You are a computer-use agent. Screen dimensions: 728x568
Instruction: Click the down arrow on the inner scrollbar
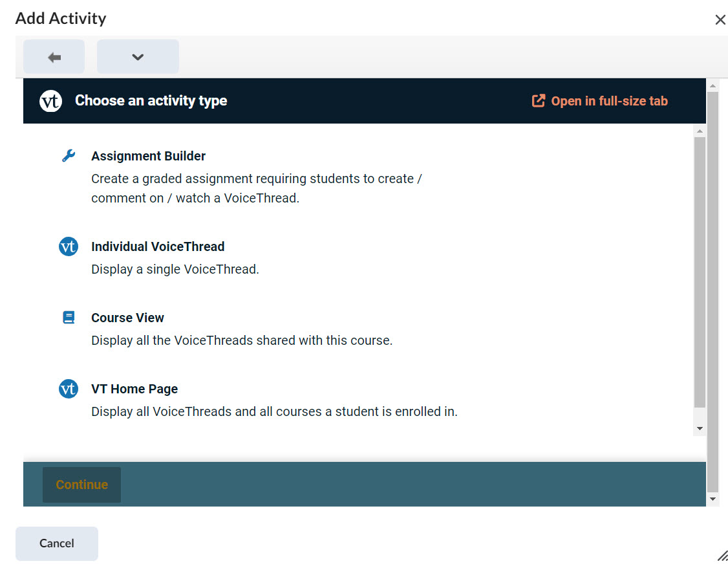point(700,428)
